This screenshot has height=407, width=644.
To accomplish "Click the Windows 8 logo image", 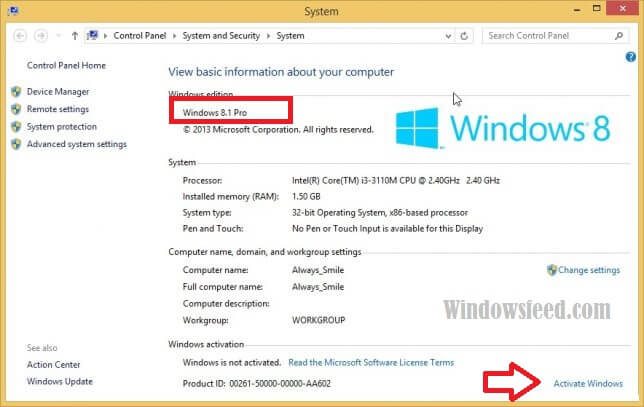I will [x=503, y=129].
